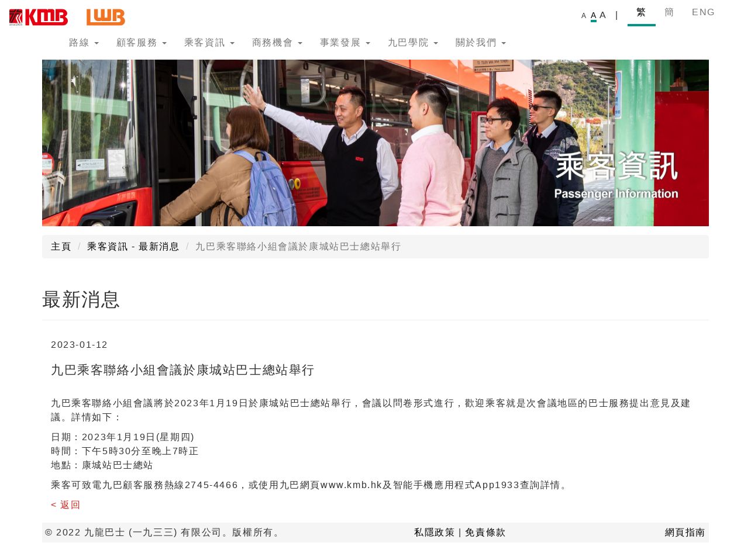Image resolution: width=751 pixels, height=560 pixels.
Task: Open the 私隱政策 footer link
Action: click(x=435, y=533)
